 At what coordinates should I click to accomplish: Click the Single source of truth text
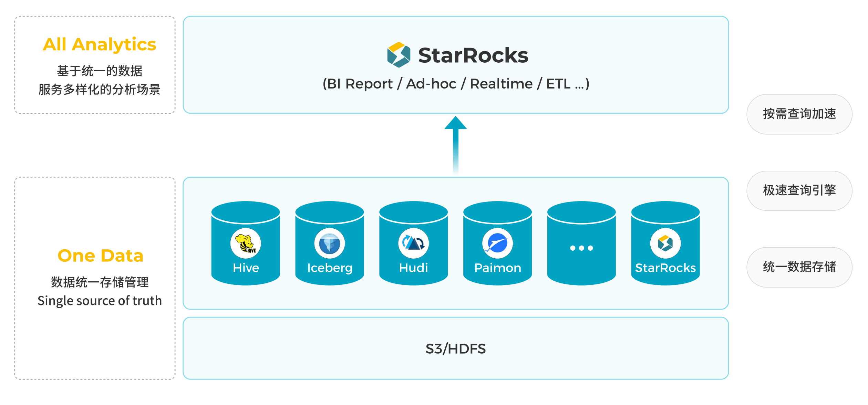(100, 301)
